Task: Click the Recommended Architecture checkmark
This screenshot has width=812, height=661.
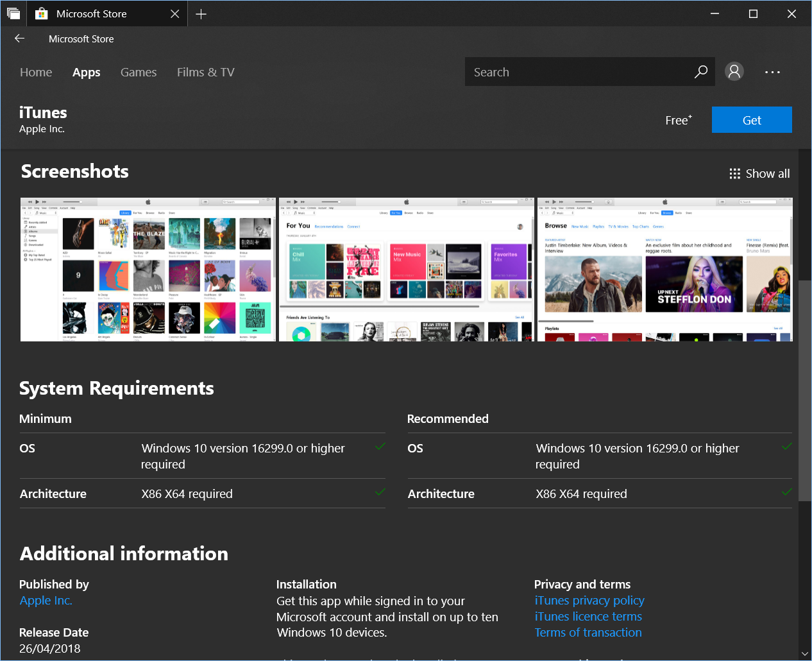Action: pyautogui.click(x=787, y=492)
